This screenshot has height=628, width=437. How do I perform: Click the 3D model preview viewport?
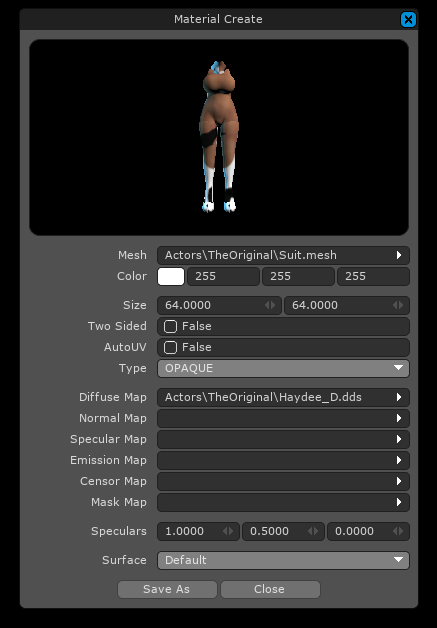pyautogui.click(x=219, y=137)
